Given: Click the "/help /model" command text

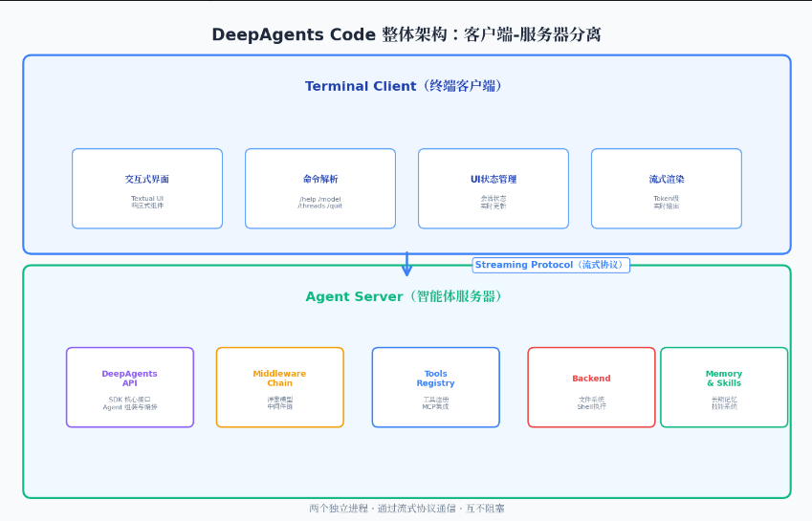Looking at the screenshot, I should point(320,199).
